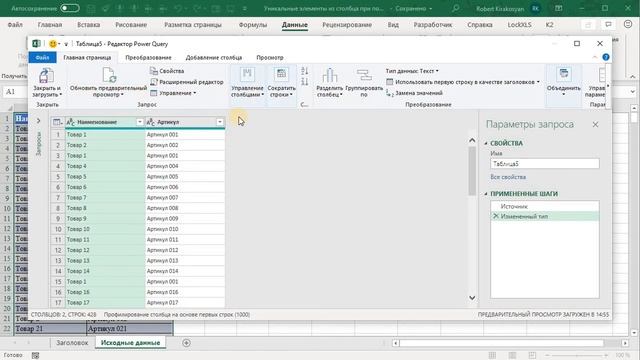Click Управление столбцами icon
Screen dimensions: 640x360
(x=247, y=74)
